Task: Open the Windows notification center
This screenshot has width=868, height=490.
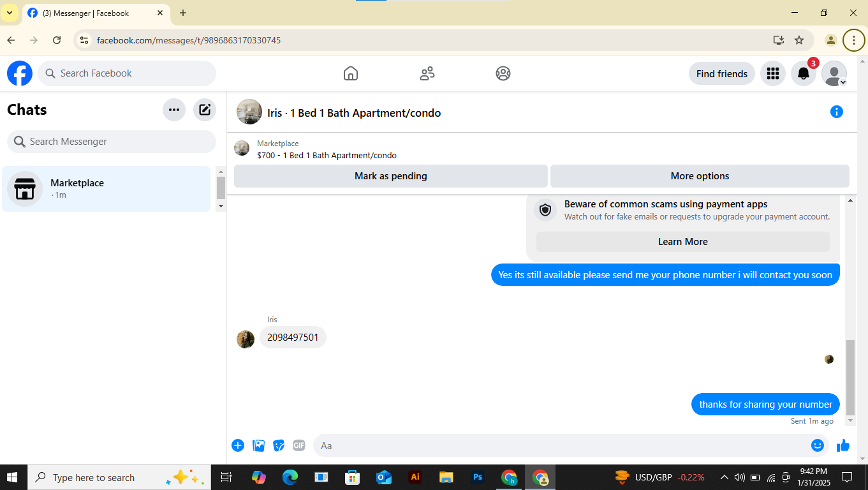Action: point(847,477)
